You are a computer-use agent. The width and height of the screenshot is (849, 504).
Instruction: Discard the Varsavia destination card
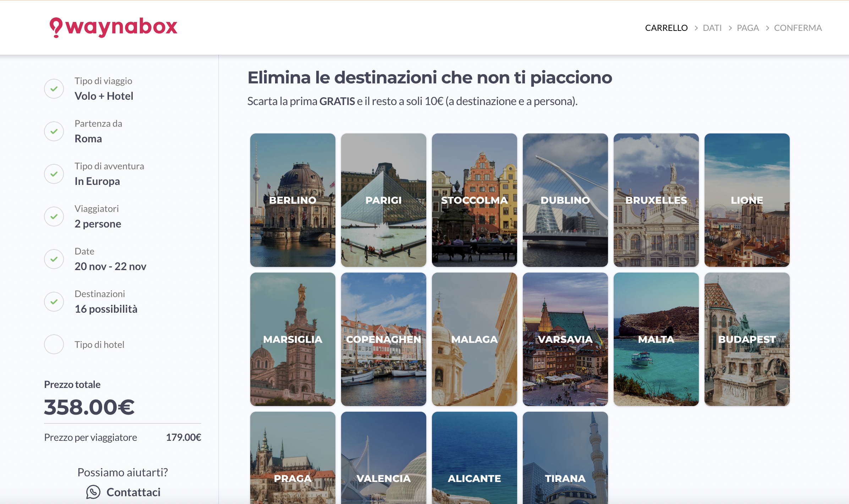pos(565,339)
